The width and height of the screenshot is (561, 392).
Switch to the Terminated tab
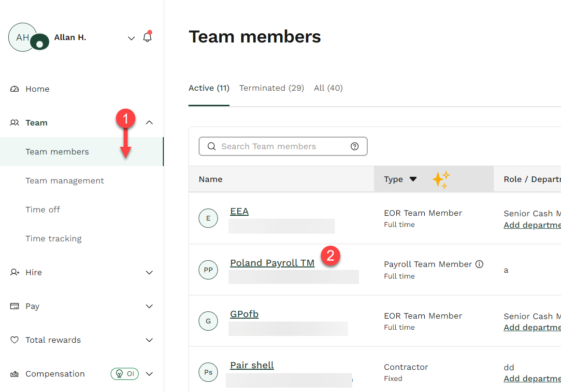(272, 88)
